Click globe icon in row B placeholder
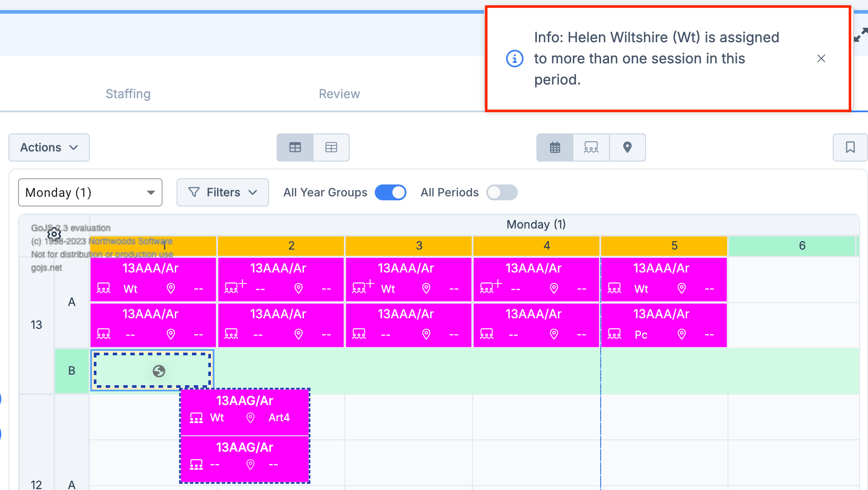The image size is (868, 490). pyautogui.click(x=159, y=371)
